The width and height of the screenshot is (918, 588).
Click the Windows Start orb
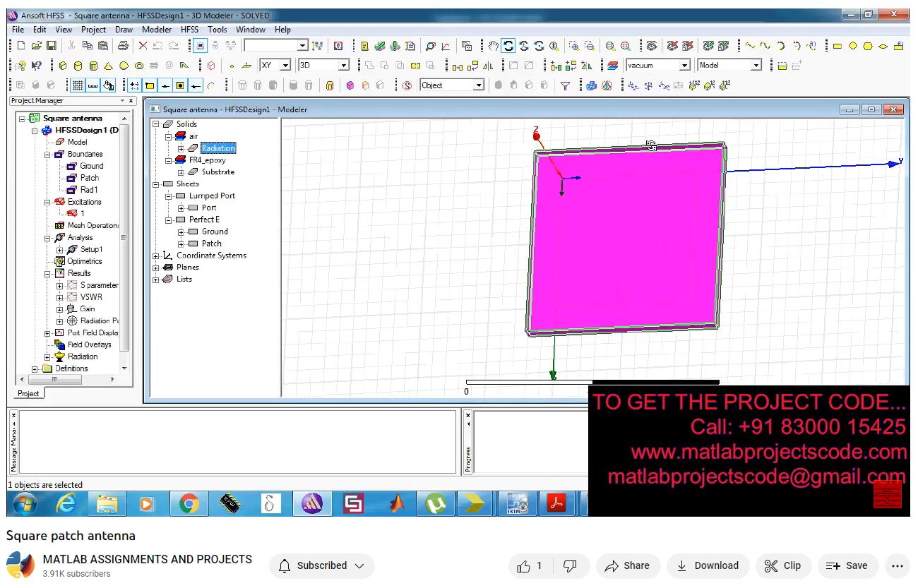[25, 503]
